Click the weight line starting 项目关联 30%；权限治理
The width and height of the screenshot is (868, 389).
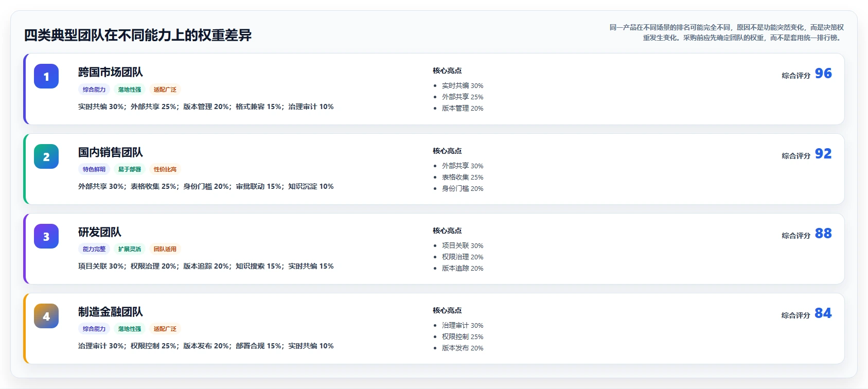(x=206, y=266)
